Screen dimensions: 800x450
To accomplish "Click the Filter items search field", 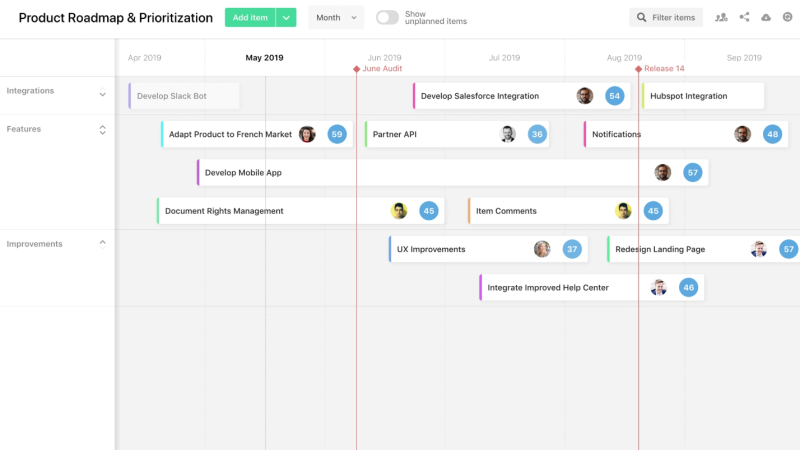I will click(x=666, y=18).
